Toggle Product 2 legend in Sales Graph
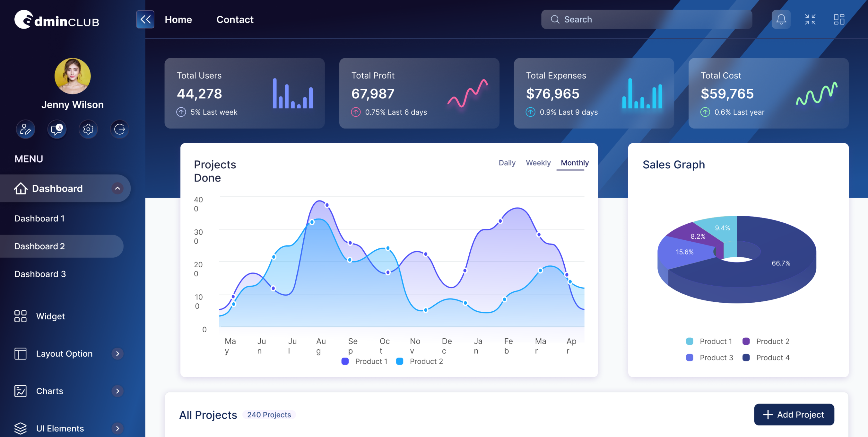 766,341
